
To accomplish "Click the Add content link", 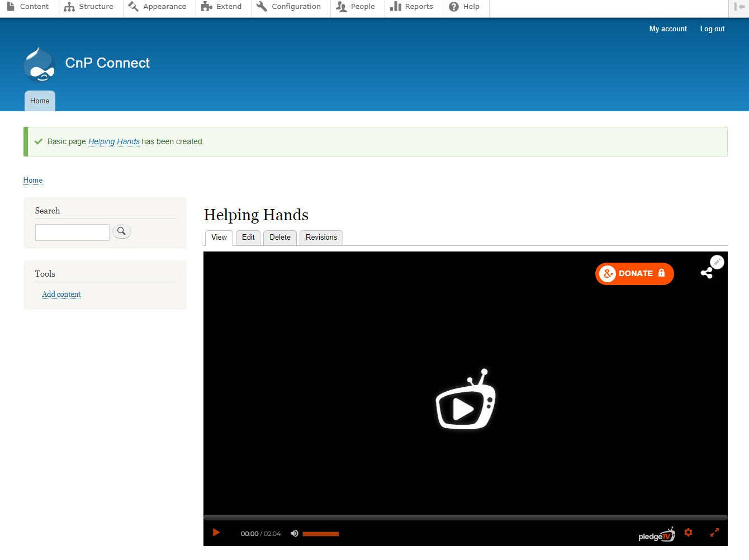I will 61,295.
